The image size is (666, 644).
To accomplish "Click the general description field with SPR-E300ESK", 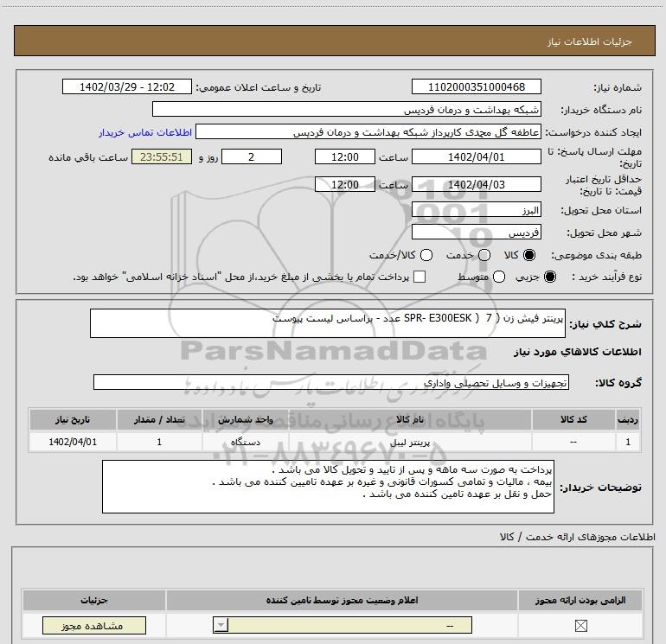I will (x=328, y=323).
